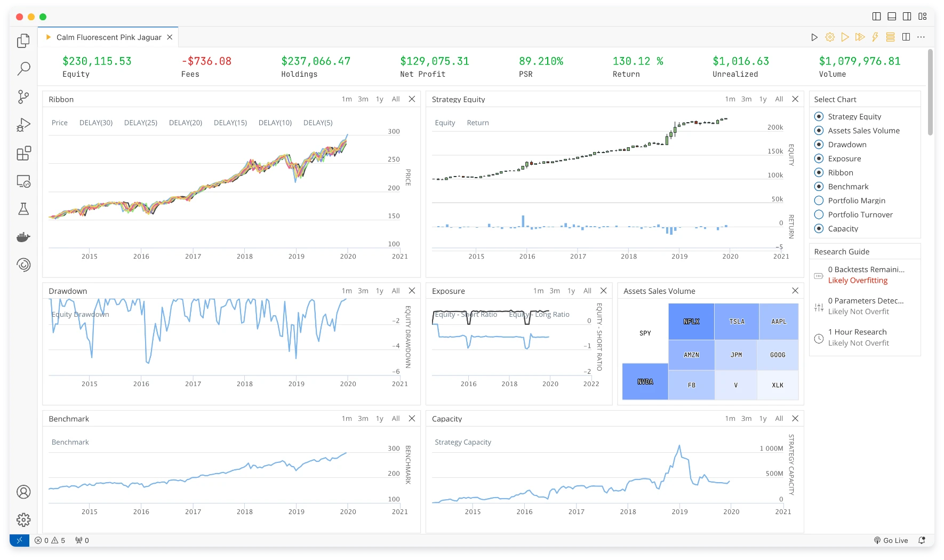Open the Extensions panel

click(x=23, y=153)
